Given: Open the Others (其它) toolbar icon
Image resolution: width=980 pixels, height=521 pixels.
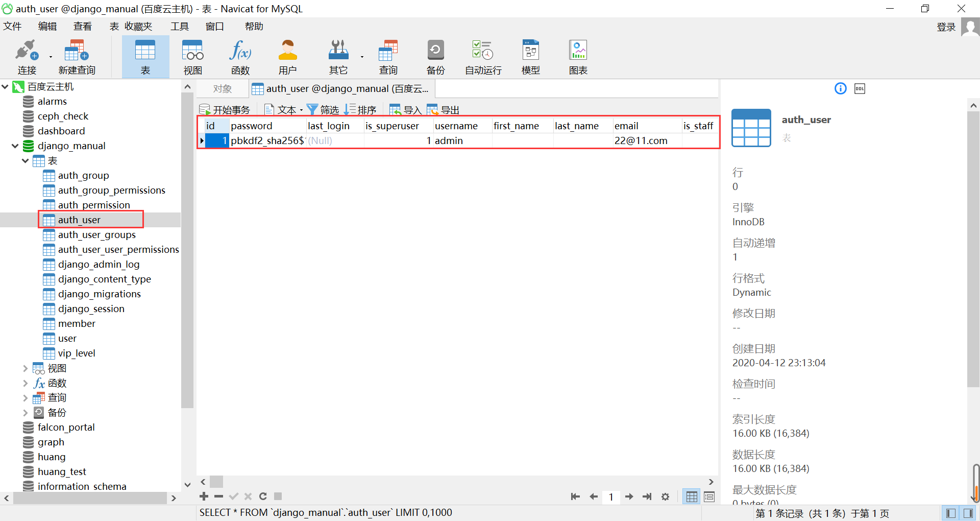Looking at the screenshot, I should (338, 57).
